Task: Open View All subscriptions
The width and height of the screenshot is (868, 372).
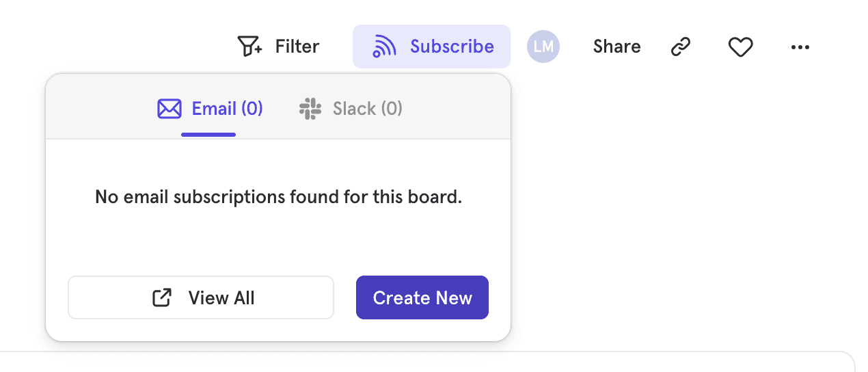Action: coord(221,297)
